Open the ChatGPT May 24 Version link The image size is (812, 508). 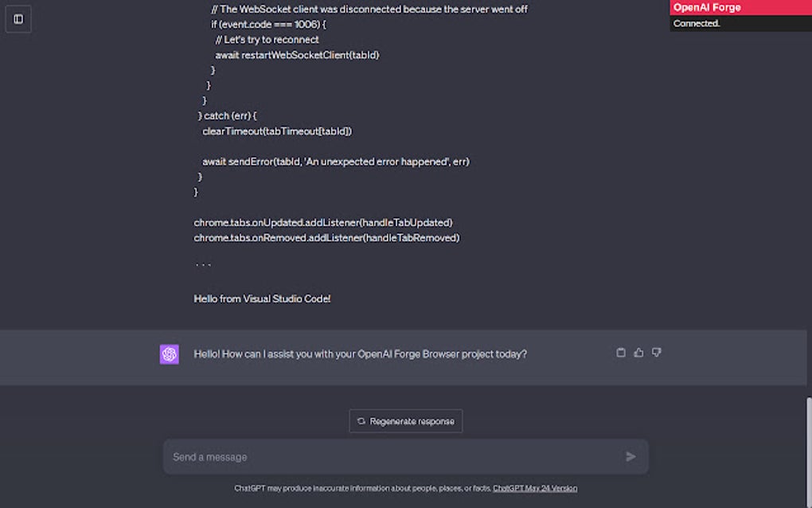(535, 488)
